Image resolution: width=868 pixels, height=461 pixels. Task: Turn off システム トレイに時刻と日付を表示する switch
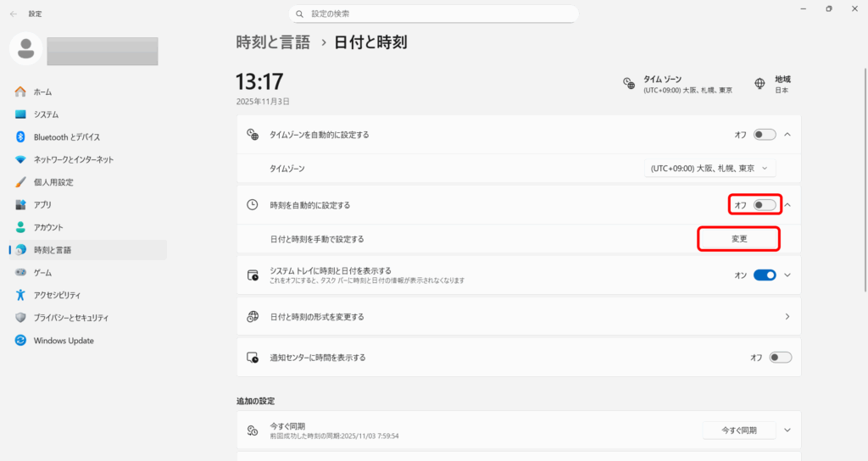pyautogui.click(x=764, y=275)
